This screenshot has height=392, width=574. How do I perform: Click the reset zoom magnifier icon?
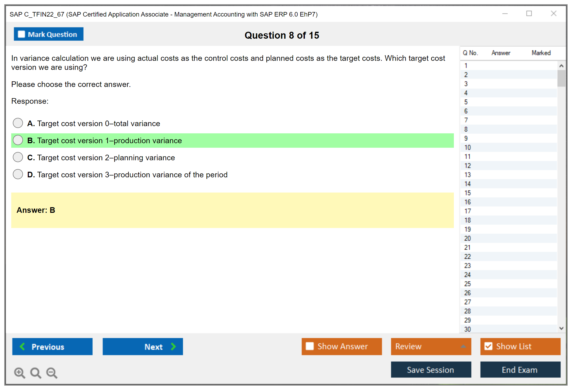[x=35, y=372]
